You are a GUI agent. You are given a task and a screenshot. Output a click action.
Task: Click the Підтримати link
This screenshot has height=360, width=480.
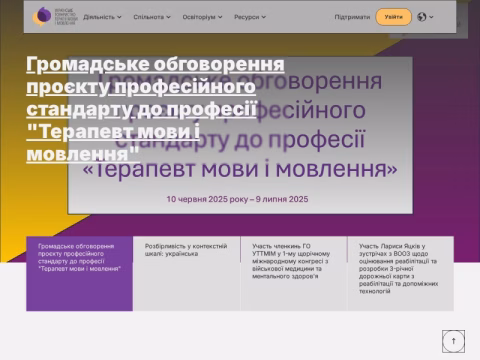coord(352,17)
